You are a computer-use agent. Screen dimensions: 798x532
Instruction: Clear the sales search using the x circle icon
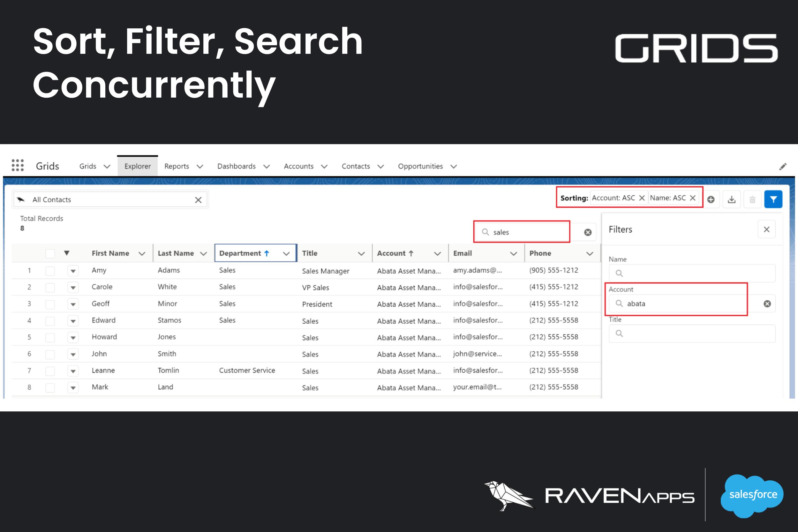click(587, 232)
